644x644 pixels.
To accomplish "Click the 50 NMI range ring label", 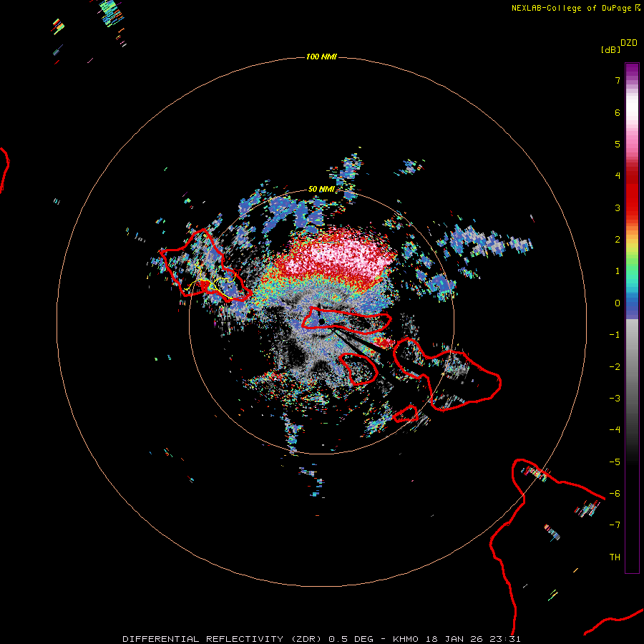I will click(x=321, y=190).
